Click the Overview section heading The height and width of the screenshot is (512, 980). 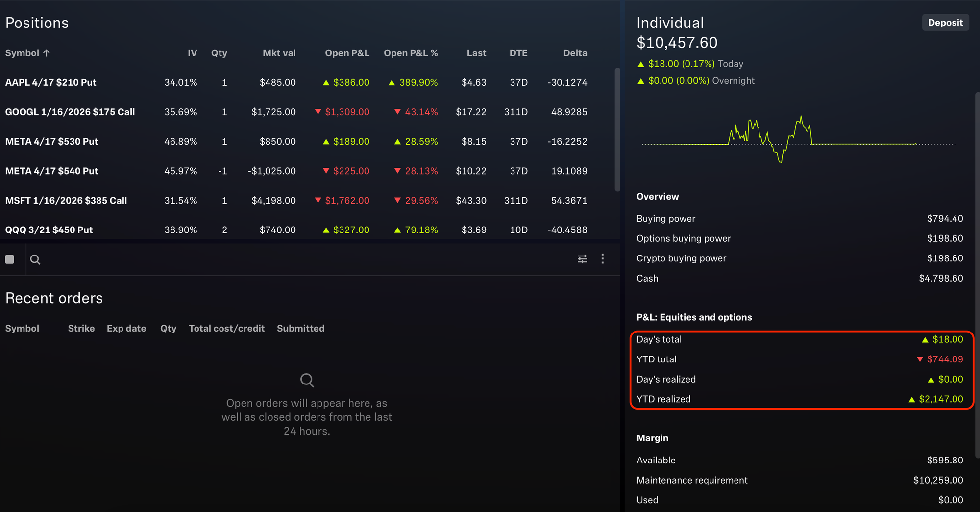pos(658,196)
